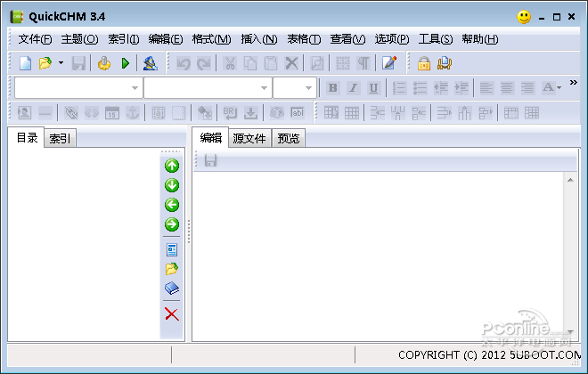The height and width of the screenshot is (374, 588).
Task: Click inside the editor text area
Action: coord(378,256)
